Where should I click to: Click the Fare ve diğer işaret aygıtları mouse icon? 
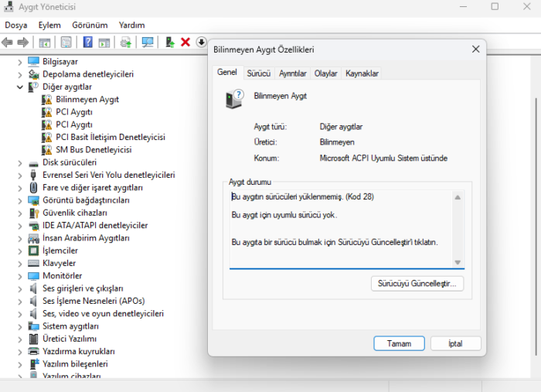coord(33,188)
